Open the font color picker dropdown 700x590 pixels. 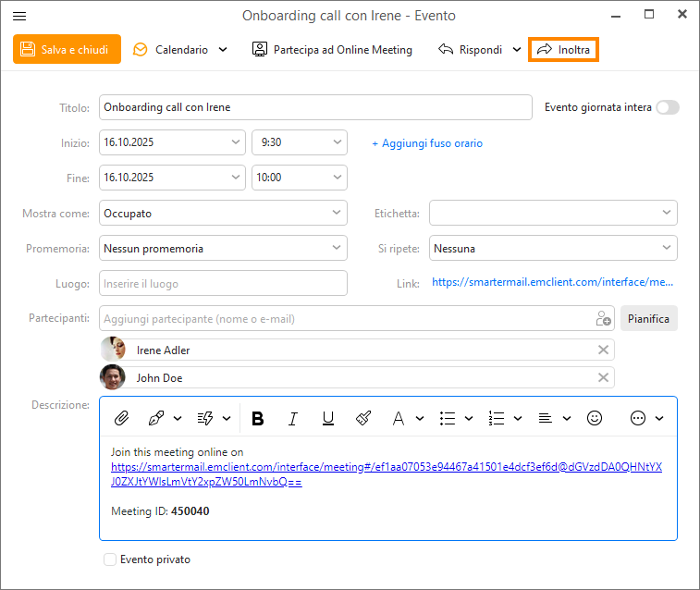(419, 418)
